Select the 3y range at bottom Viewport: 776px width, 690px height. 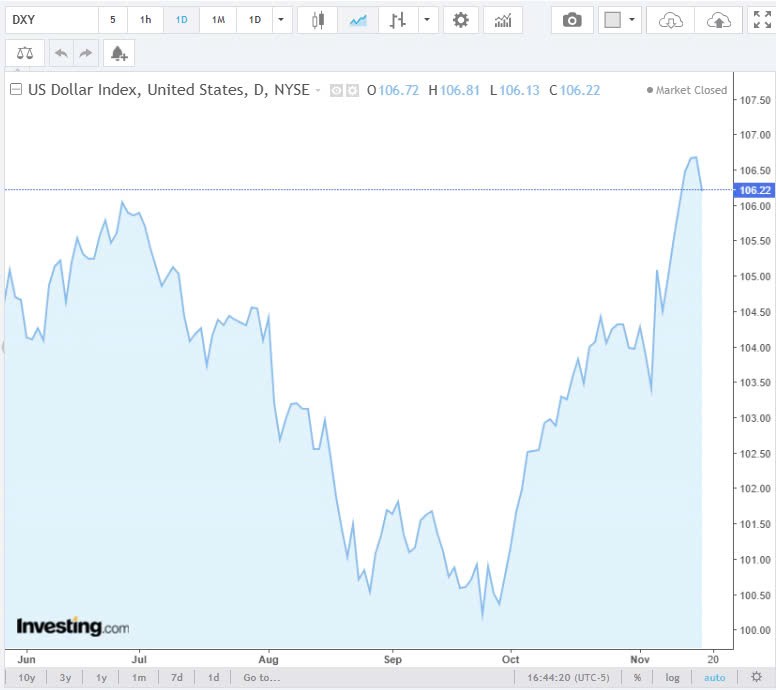tap(65, 677)
